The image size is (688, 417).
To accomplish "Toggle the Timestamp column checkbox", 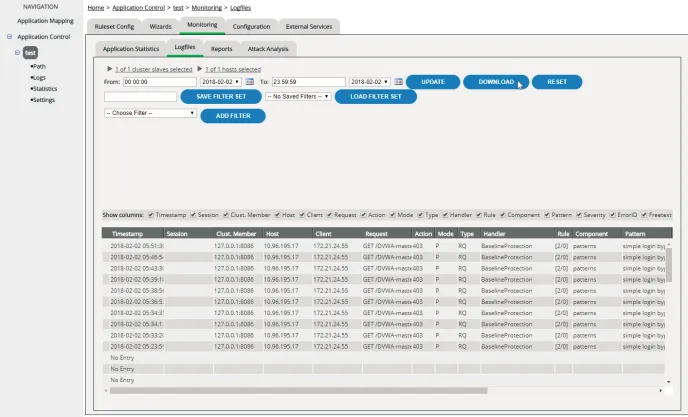I will point(151,215).
